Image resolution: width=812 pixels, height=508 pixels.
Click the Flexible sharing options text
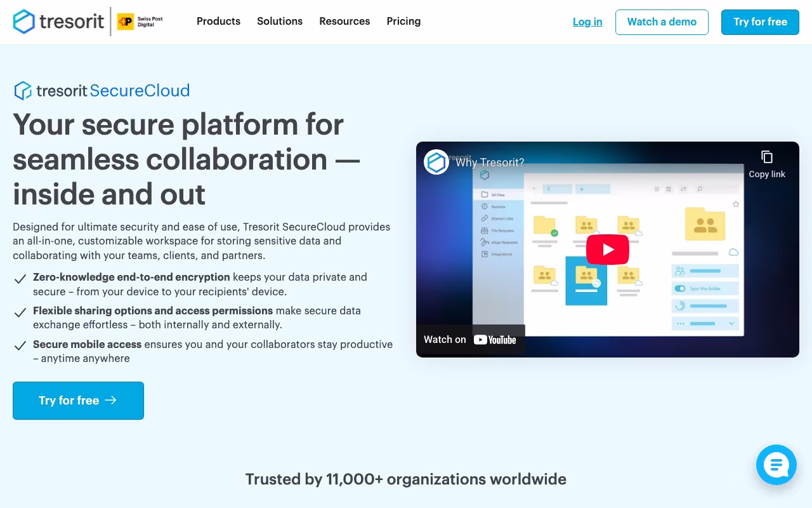click(153, 311)
